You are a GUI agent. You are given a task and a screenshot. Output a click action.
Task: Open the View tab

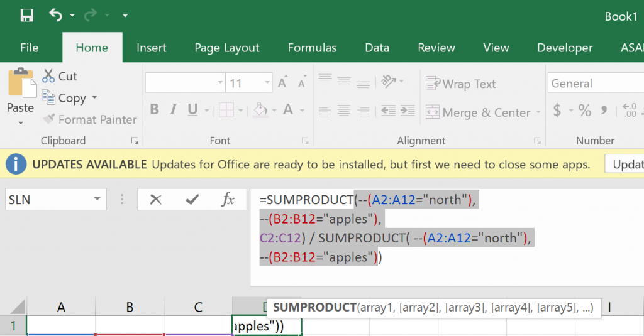pos(496,48)
